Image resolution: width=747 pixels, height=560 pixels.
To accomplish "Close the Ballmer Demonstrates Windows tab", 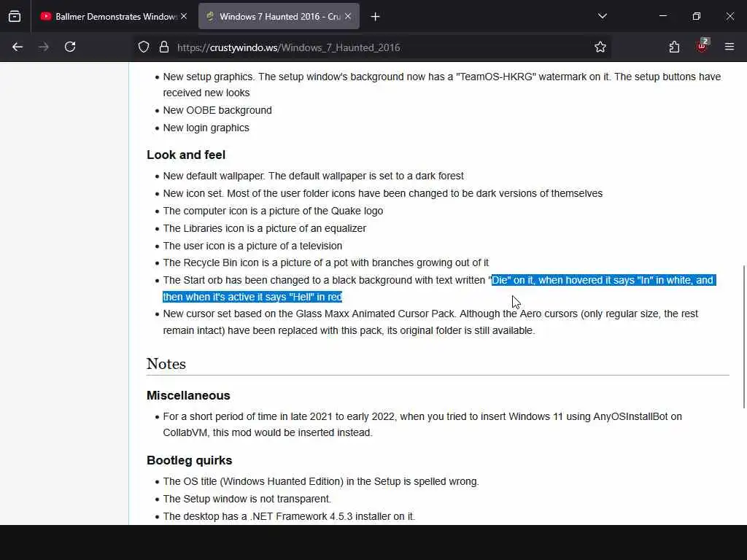I will 184,16.
